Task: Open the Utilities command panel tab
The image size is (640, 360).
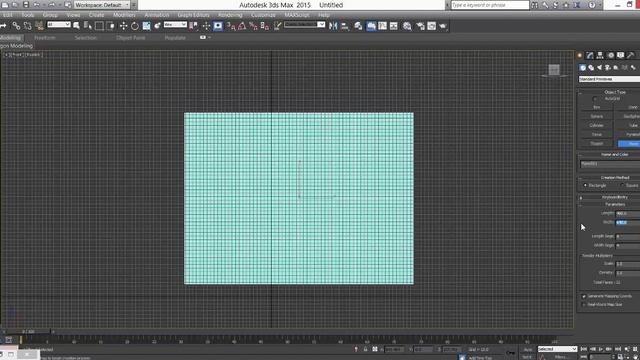Action: [x=631, y=55]
